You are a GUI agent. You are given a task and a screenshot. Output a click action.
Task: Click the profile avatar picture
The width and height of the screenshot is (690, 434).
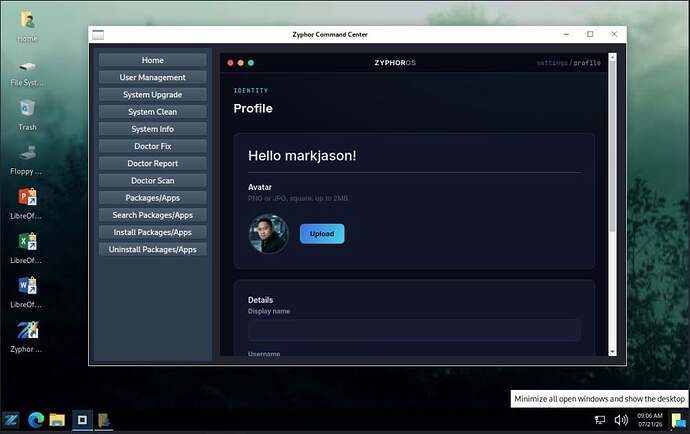coord(268,234)
